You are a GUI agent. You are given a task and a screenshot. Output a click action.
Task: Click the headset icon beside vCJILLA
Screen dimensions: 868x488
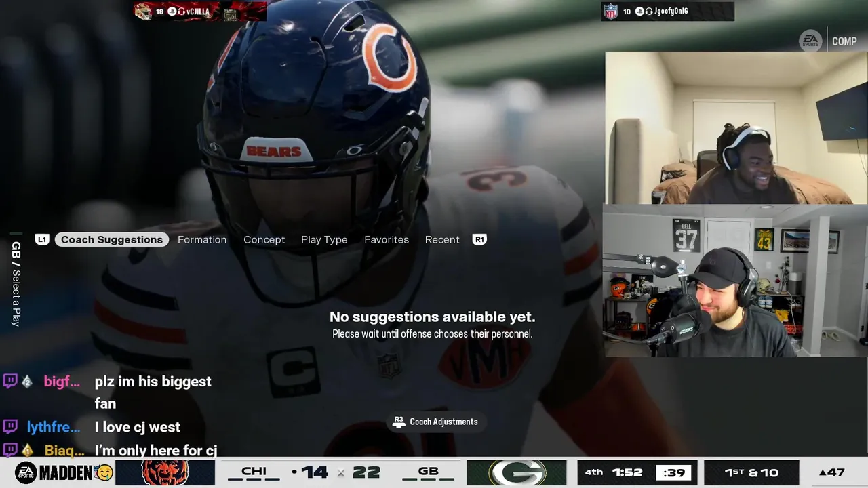coord(181,12)
